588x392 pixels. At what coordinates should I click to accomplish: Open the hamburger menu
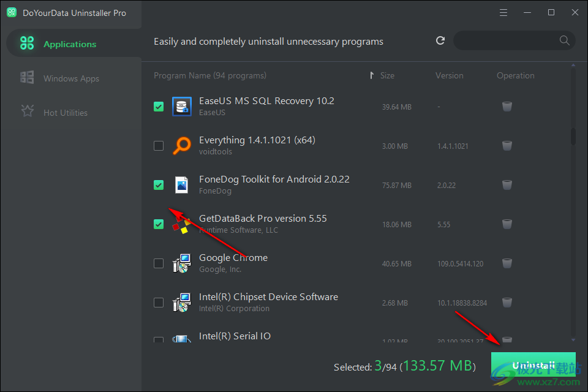pos(503,13)
